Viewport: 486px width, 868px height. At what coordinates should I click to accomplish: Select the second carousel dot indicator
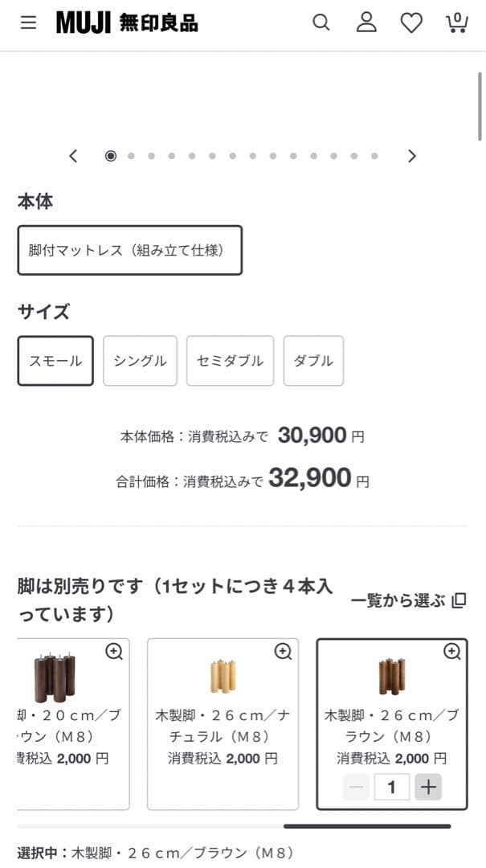(x=132, y=155)
